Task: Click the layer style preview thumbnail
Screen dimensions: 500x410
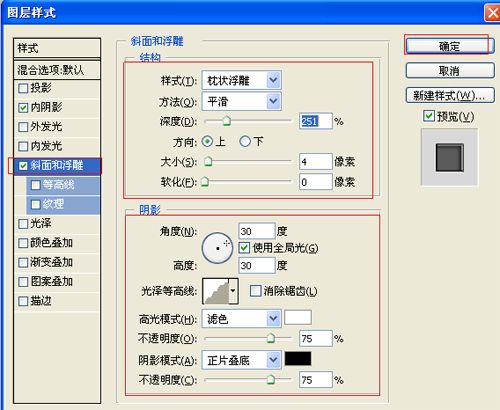Action: [449, 157]
